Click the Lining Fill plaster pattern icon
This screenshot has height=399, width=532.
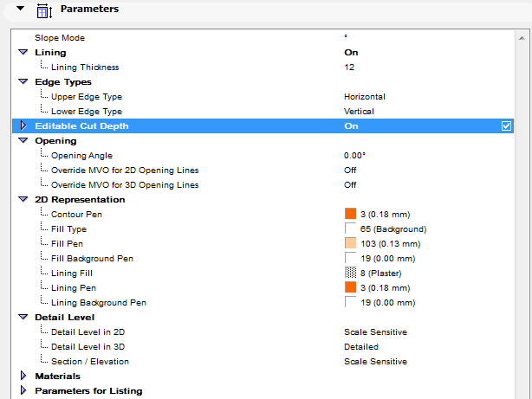point(351,273)
